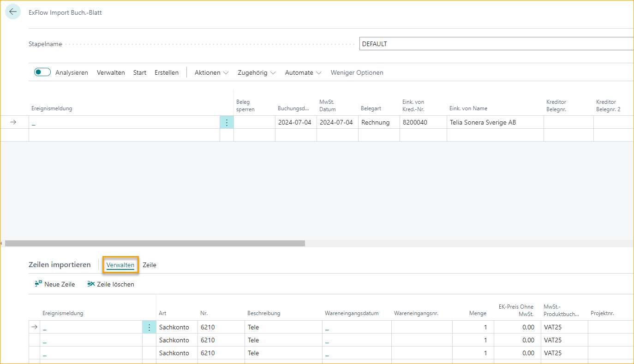
Task: Expand the Automate dropdown
Action: click(x=304, y=72)
